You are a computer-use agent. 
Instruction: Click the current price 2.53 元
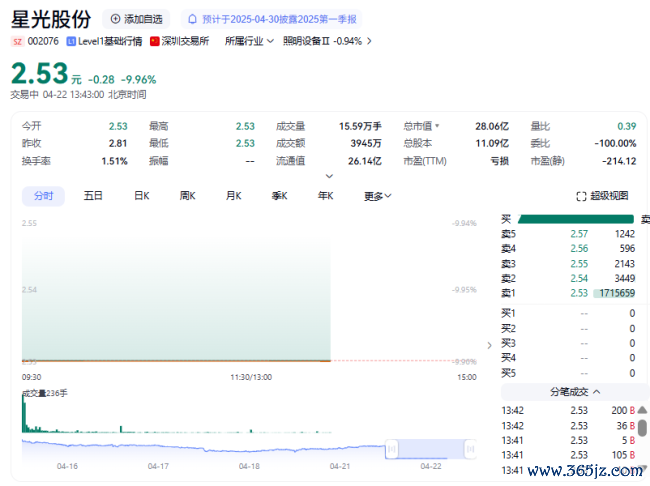click(46, 74)
